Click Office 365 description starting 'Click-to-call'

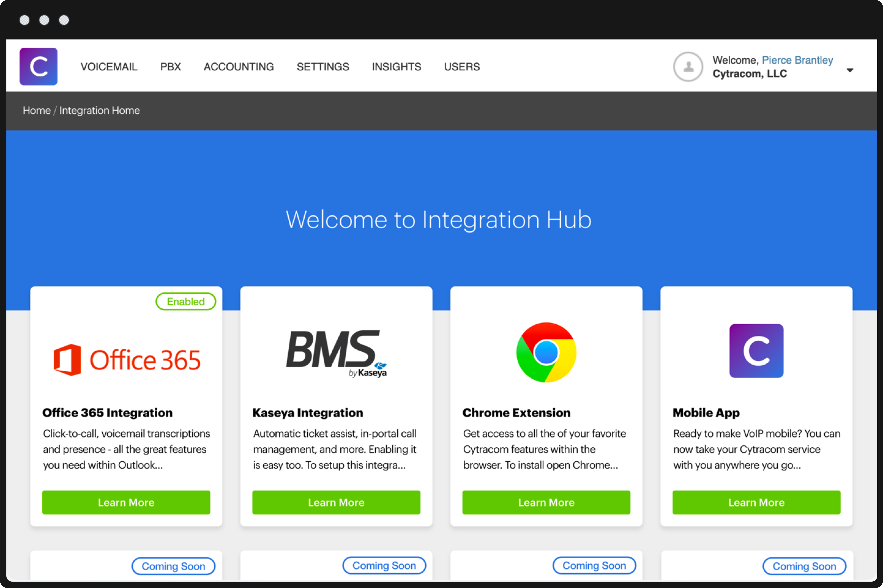coord(126,449)
